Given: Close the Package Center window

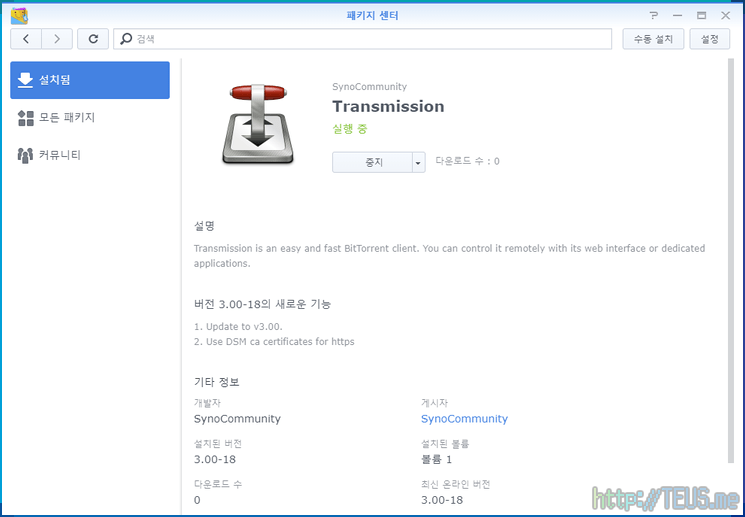Looking at the screenshot, I should pyautogui.click(x=726, y=15).
